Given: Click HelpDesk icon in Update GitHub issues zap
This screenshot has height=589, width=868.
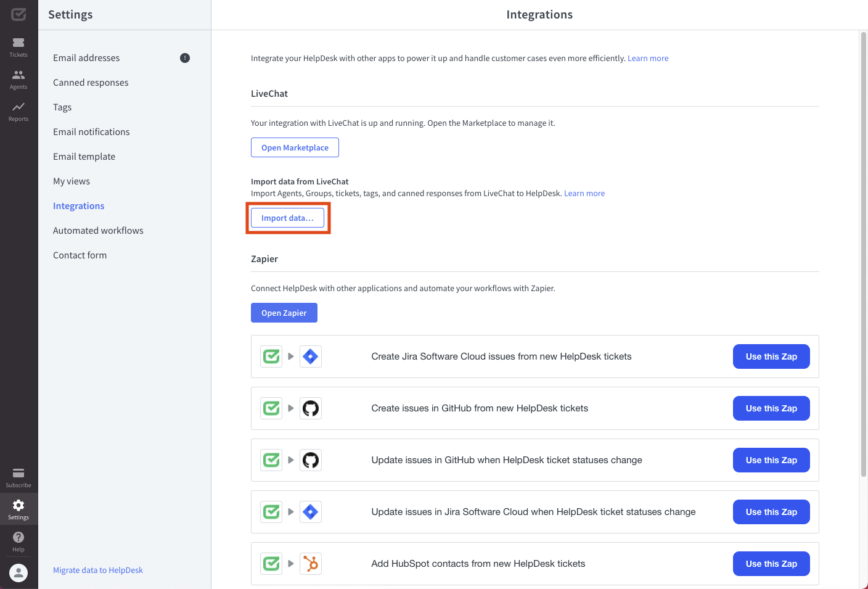Looking at the screenshot, I should tap(271, 460).
